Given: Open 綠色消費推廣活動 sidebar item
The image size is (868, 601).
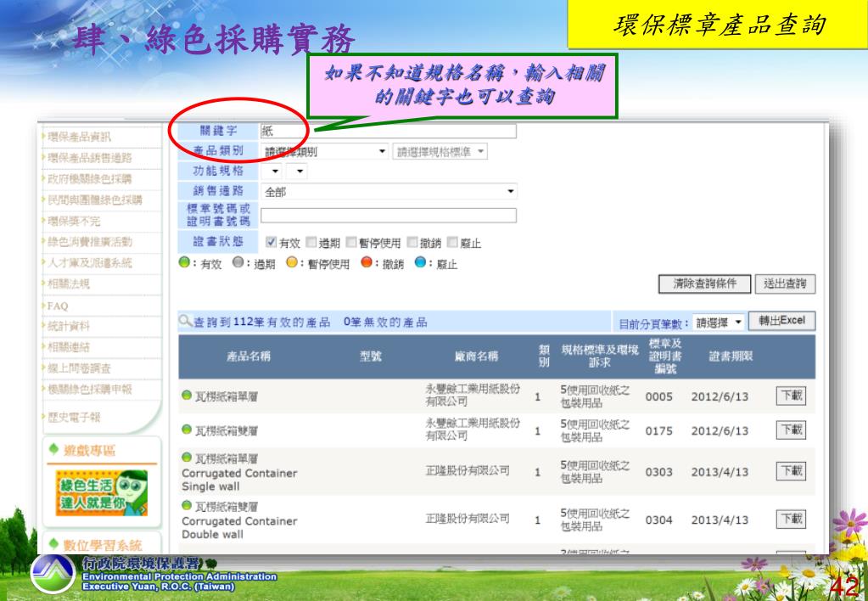Looking at the screenshot, I should [89, 242].
